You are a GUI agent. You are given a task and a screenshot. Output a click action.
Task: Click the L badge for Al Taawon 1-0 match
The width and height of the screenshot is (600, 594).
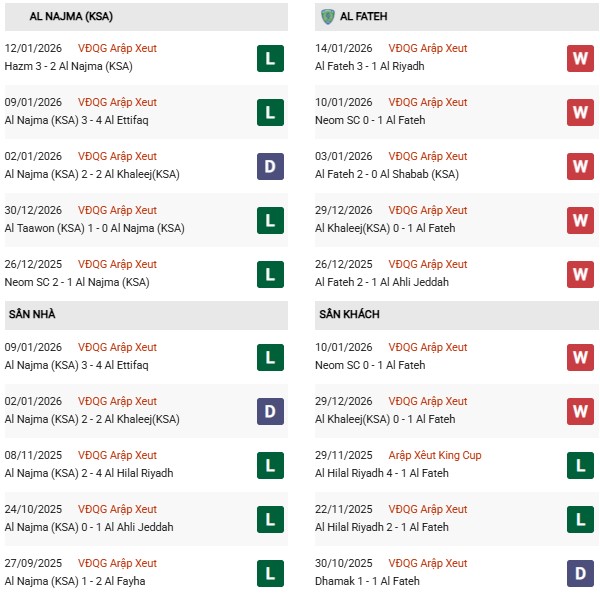[270, 220]
